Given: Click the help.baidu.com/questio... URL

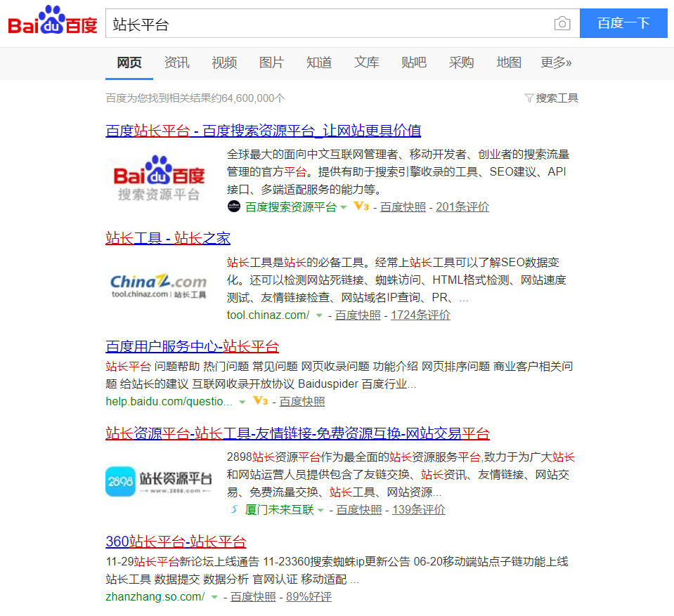Looking at the screenshot, I should (169, 402).
